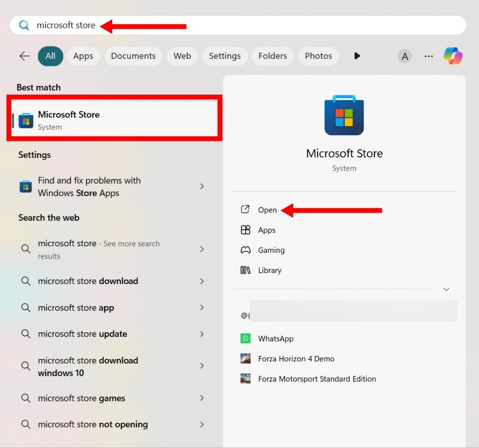Open the Library section of Microsoft Store
This screenshot has width=479, height=448.
point(270,270)
